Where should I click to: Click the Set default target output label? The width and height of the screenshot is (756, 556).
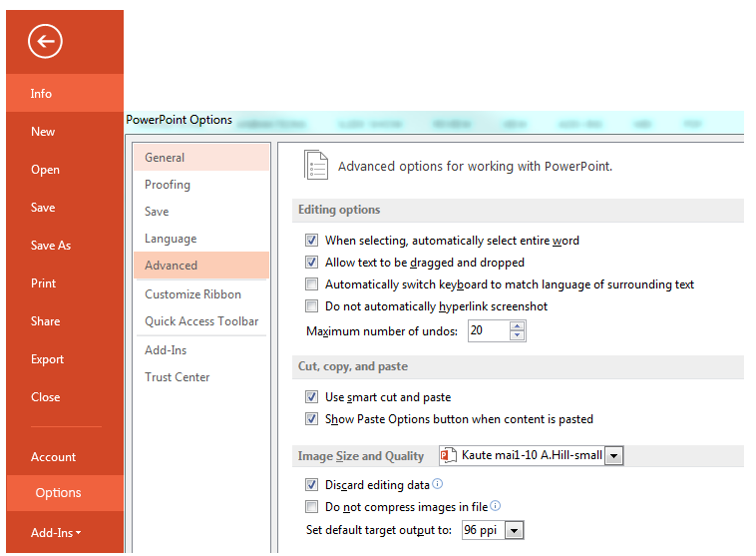point(379,530)
